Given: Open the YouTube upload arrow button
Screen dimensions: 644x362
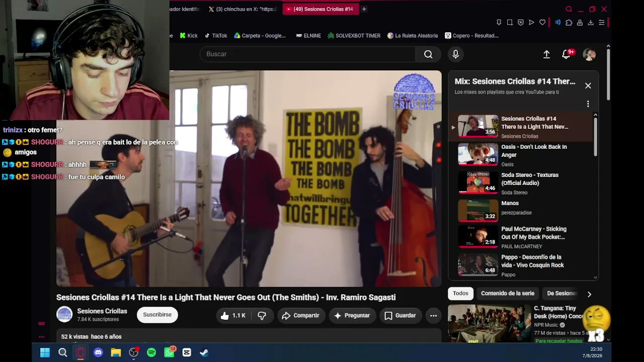Looking at the screenshot, I should [x=546, y=54].
